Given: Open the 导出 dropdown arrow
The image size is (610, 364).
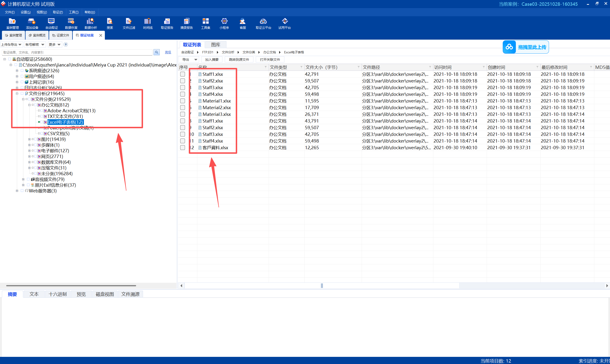Looking at the screenshot, I should (x=196, y=60).
